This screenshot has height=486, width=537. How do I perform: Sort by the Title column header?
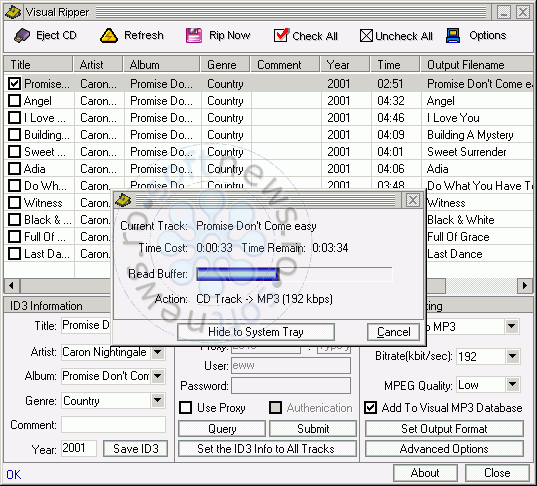[38, 64]
